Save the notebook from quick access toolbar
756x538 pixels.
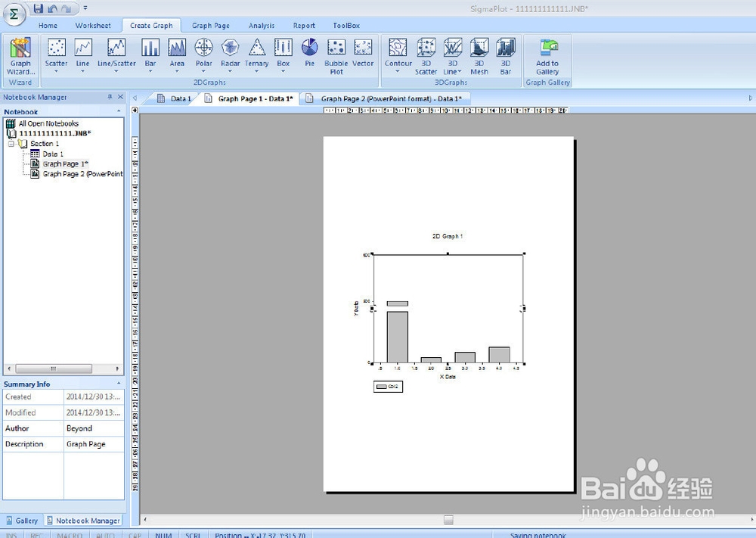click(x=39, y=8)
